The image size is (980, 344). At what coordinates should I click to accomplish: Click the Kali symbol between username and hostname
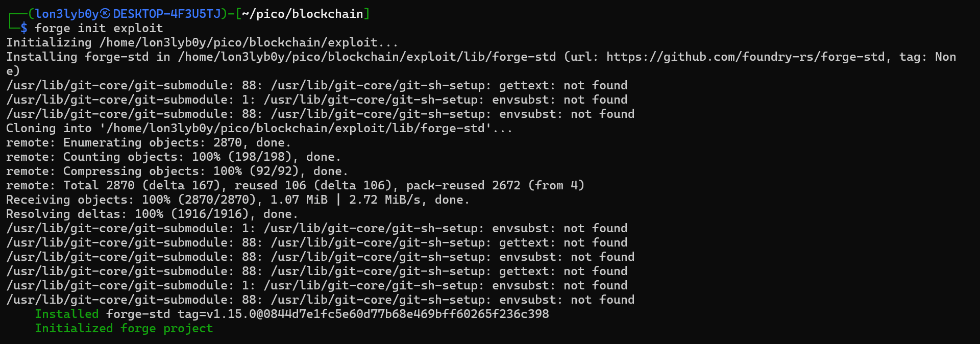[x=106, y=14]
